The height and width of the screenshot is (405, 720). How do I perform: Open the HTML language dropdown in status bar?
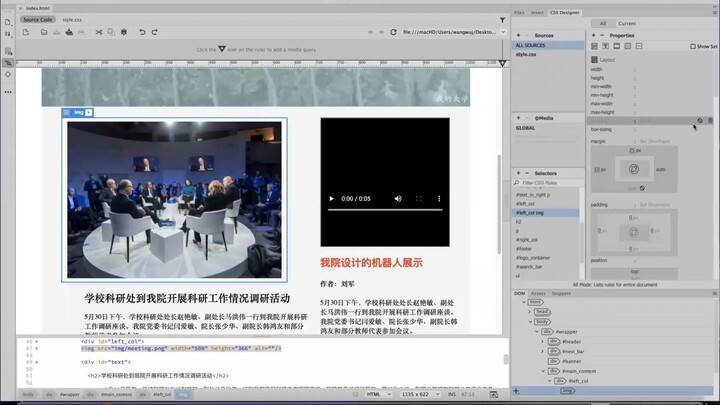(x=380, y=394)
